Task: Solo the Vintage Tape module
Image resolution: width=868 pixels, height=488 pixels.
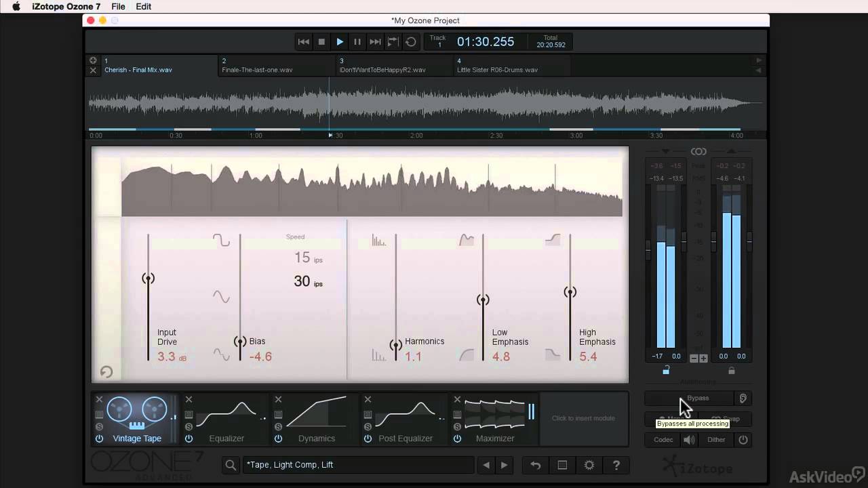Action: click(99, 426)
